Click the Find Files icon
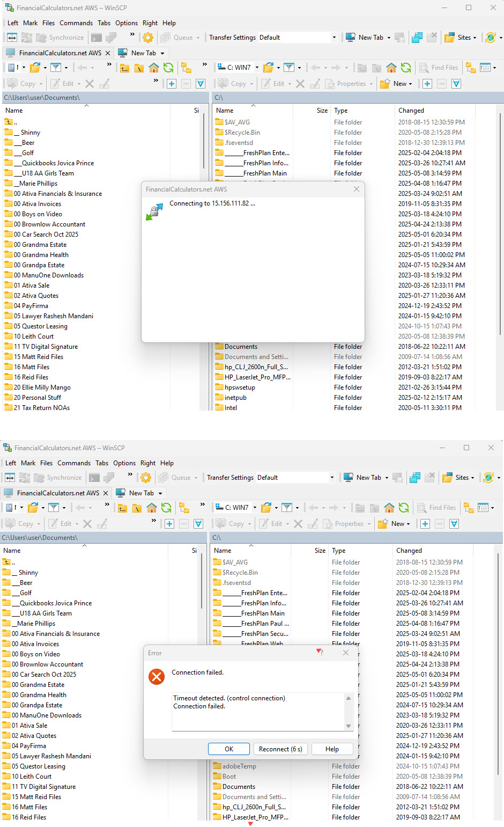 pos(439,68)
